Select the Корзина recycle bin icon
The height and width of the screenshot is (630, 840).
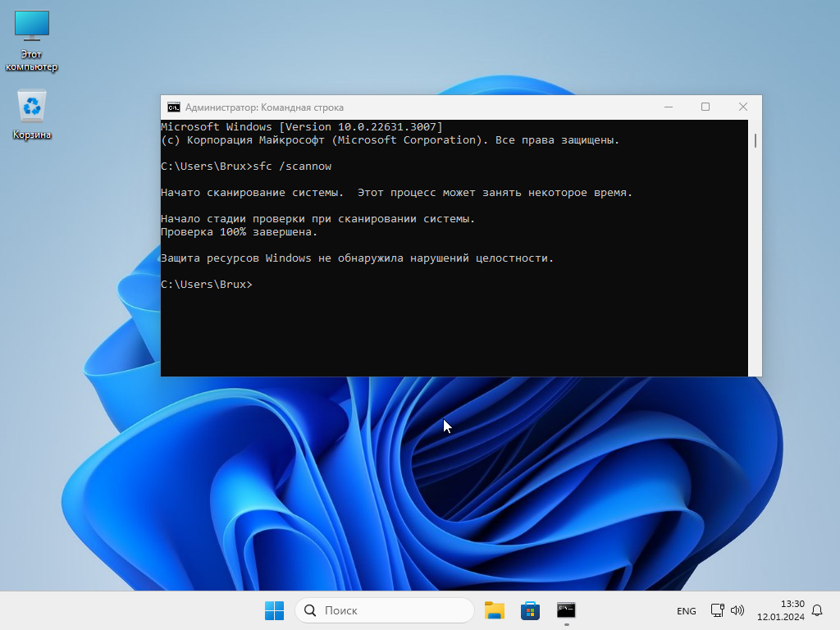[x=32, y=115]
